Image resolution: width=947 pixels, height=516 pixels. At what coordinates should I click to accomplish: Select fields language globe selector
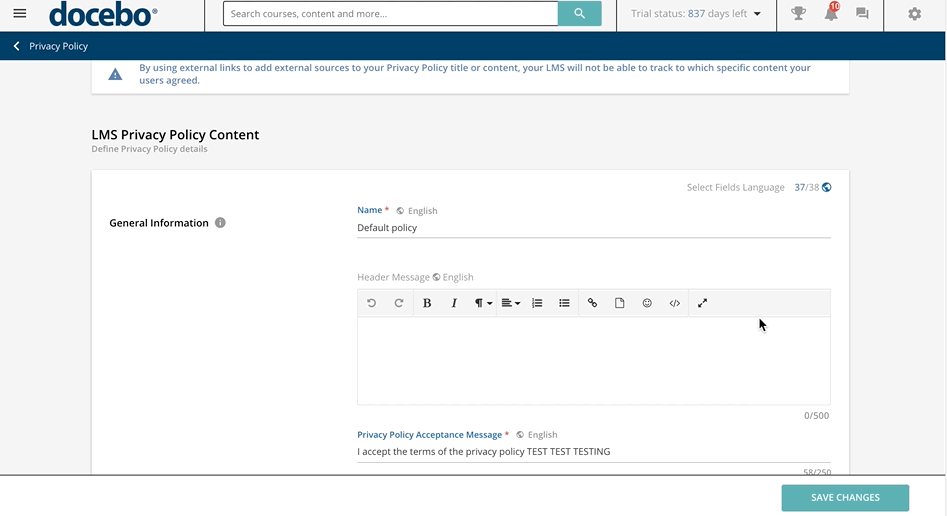[x=826, y=187]
